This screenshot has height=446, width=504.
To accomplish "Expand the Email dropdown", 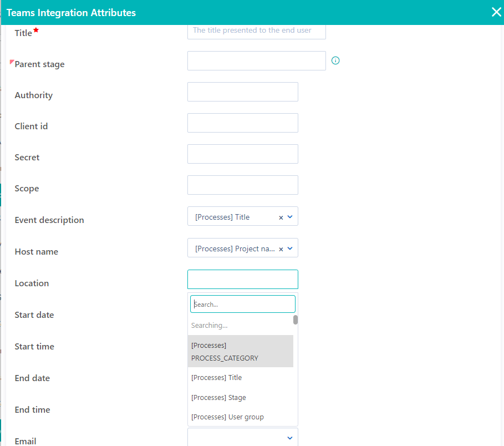I will 289,438.
